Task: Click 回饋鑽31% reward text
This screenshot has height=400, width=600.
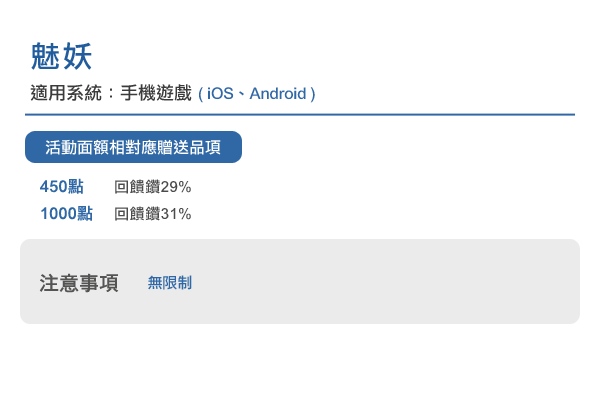Action: [x=153, y=214]
